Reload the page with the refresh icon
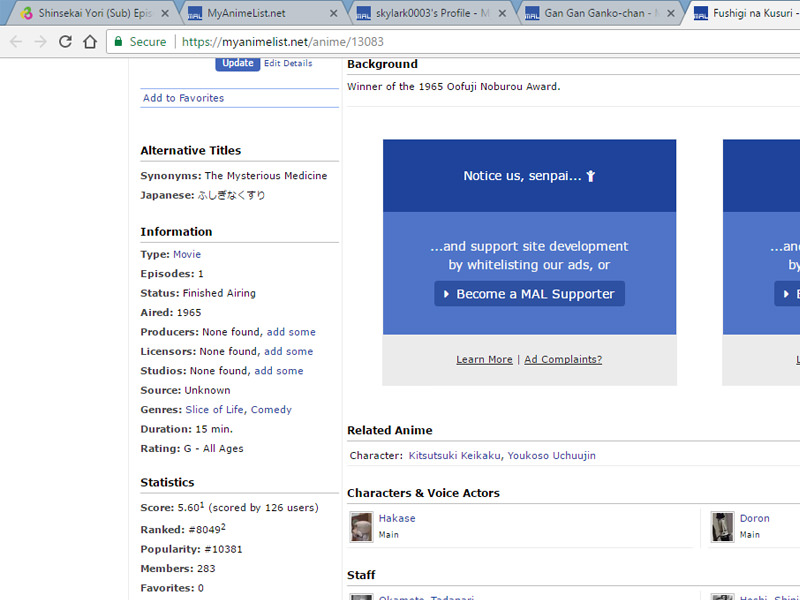This screenshot has height=600, width=800. coord(65,41)
